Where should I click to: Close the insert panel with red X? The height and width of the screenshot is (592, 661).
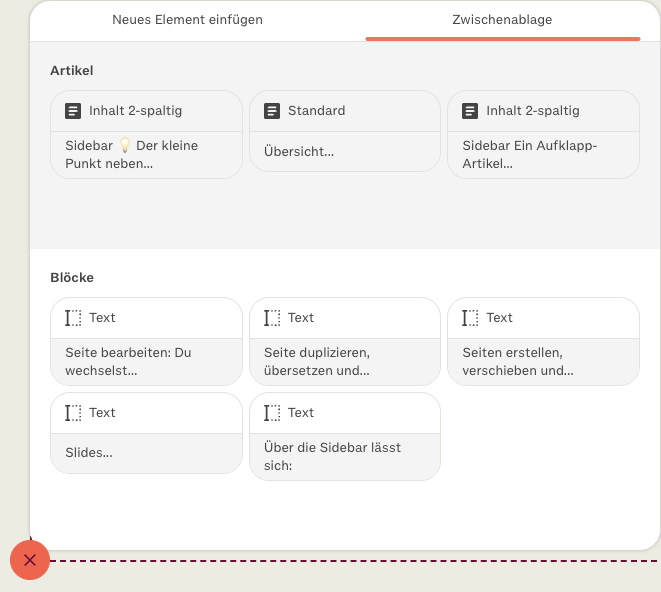(30, 560)
